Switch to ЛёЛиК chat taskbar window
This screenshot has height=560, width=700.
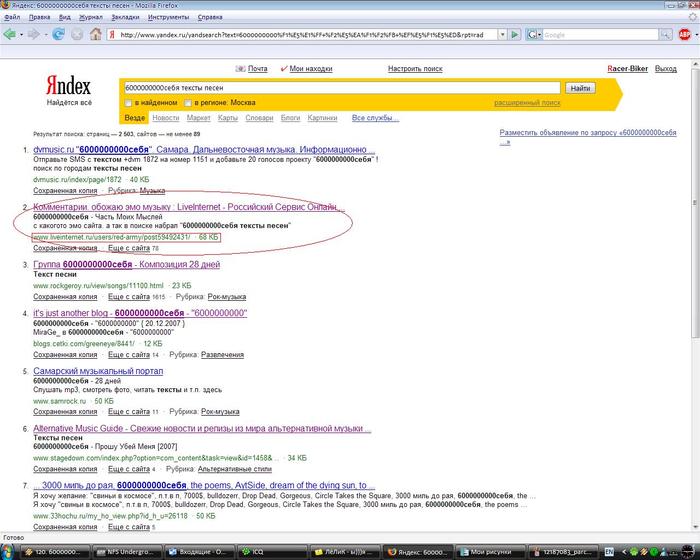345,552
